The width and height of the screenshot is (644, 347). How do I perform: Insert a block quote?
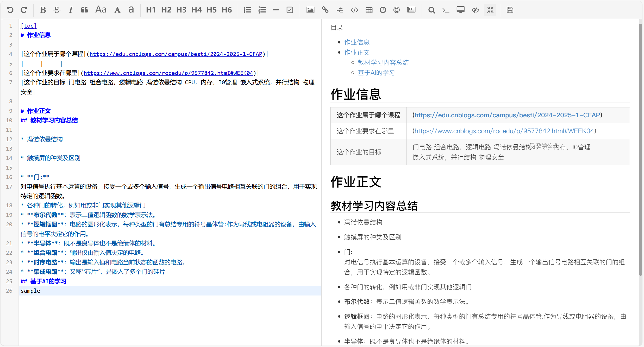tap(84, 10)
